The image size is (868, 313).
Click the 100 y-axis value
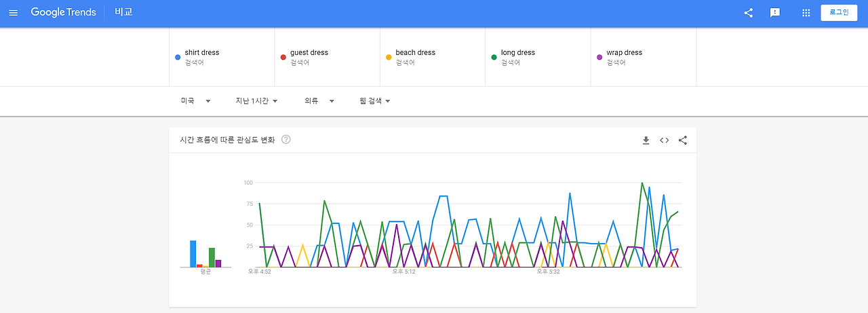pos(248,183)
